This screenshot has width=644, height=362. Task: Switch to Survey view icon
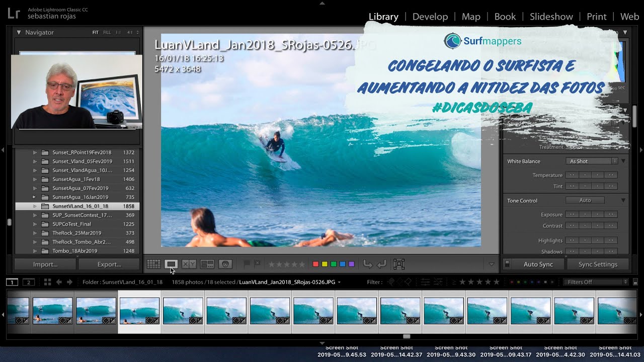tap(207, 264)
